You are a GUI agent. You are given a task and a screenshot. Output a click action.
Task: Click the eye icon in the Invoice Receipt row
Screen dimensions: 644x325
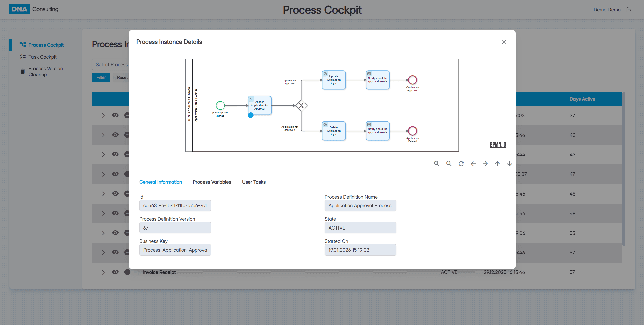coord(115,272)
